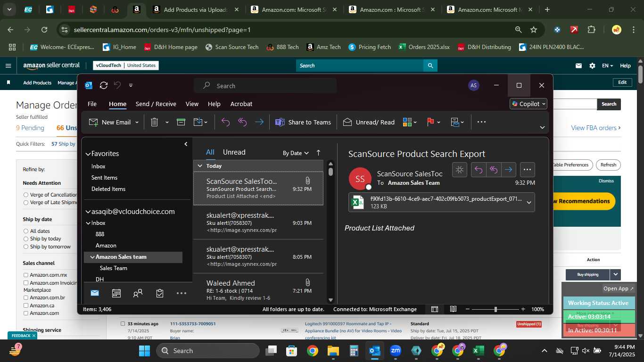Viewport: 644px width, 362px height.
Task: Click the Delete trash icon in Outlook ribbon
Action: (154, 122)
